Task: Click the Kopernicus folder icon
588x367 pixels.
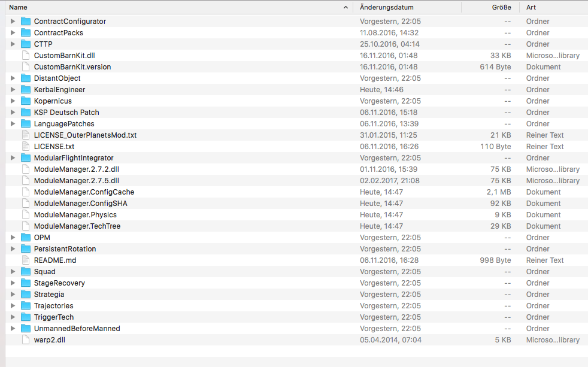Action: point(25,101)
